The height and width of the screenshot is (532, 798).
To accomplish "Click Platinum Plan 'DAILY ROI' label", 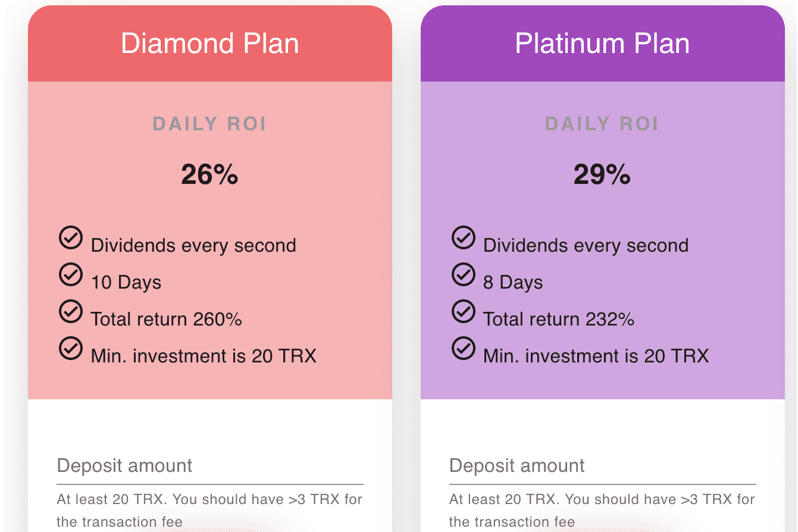I will click(602, 124).
